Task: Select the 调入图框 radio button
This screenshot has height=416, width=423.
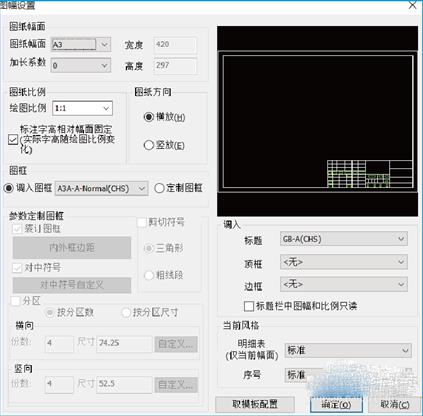Action: pyautogui.click(x=8, y=188)
